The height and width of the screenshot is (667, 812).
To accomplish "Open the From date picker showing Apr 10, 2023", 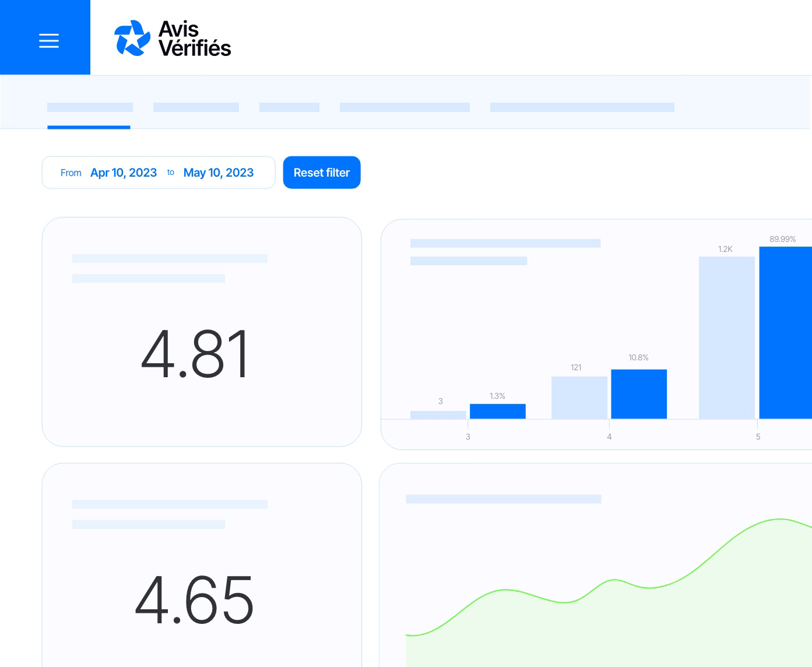I will [124, 173].
